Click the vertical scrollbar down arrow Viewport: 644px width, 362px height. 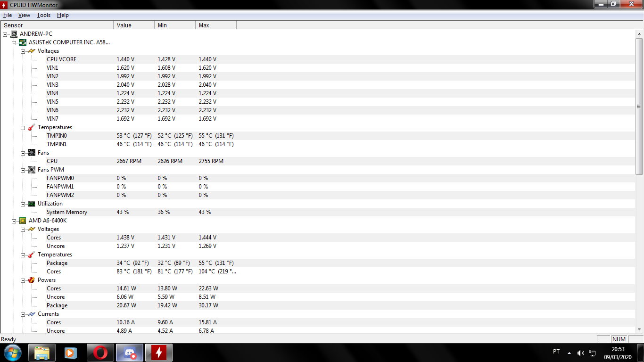pyautogui.click(x=639, y=329)
